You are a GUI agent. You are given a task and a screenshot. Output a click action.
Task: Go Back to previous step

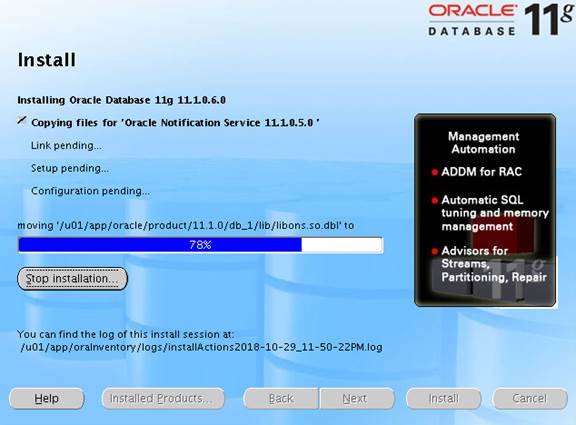[x=281, y=399]
